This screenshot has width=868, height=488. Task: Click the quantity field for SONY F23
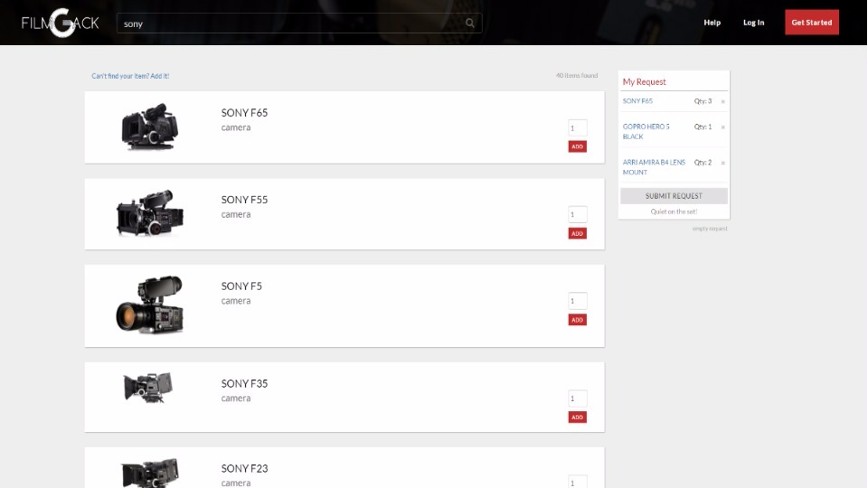click(x=578, y=482)
